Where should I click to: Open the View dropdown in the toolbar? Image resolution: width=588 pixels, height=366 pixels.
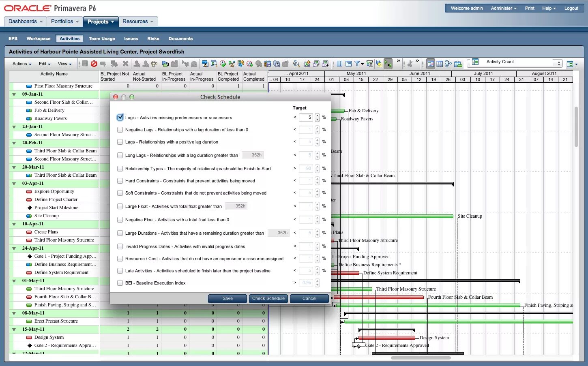click(x=65, y=64)
